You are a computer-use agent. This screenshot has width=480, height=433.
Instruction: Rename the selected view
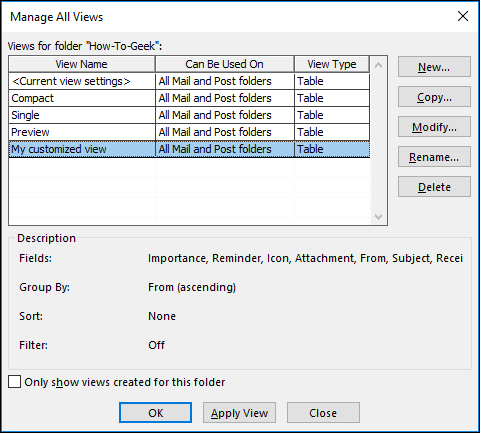tap(434, 157)
